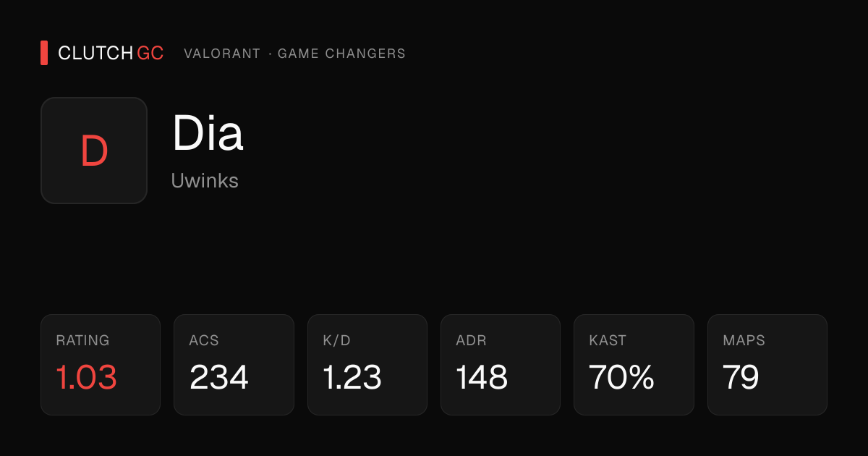The width and height of the screenshot is (868, 456).
Task: Select the 148 ADR value
Action: tap(482, 377)
